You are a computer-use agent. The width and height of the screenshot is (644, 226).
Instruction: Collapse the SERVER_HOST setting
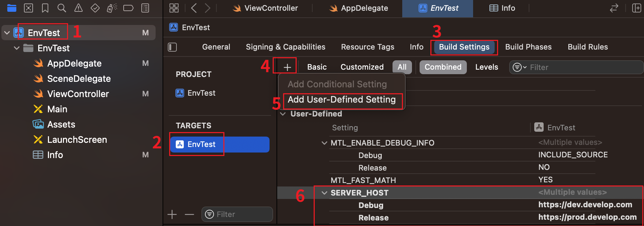[x=324, y=193]
